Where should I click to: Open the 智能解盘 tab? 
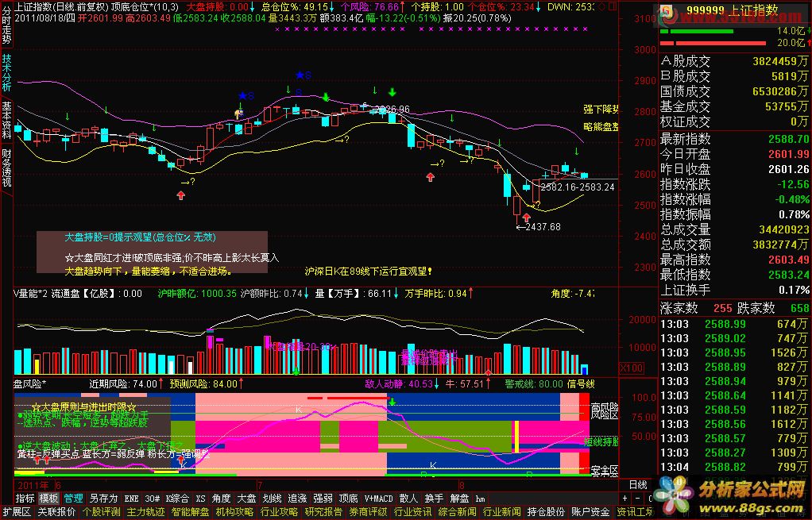click(x=190, y=512)
